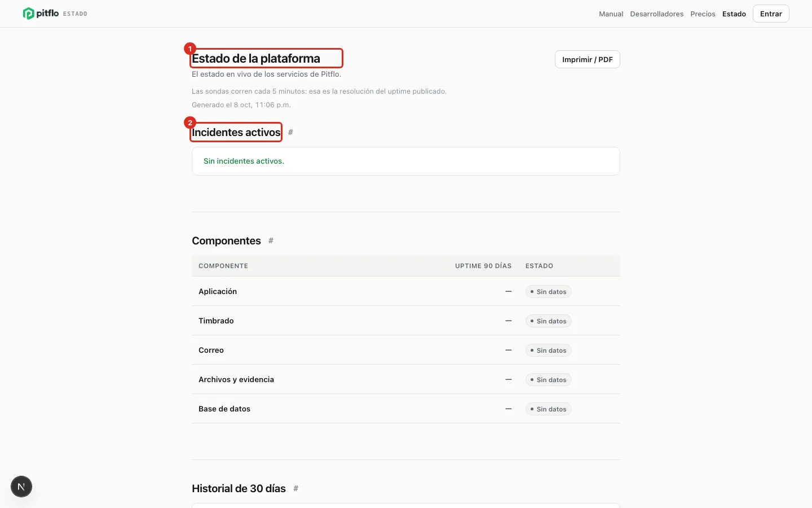Click the Incidentes activos heading

click(x=236, y=132)
